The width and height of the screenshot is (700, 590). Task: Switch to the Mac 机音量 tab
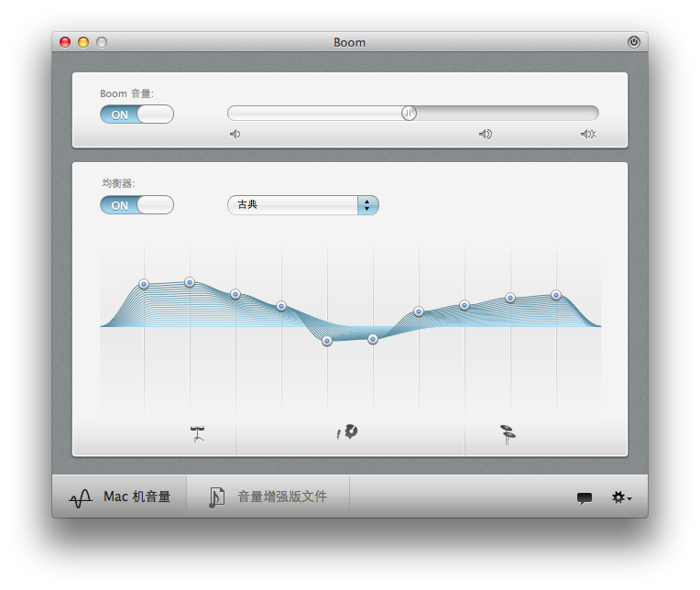coord(120,497)
